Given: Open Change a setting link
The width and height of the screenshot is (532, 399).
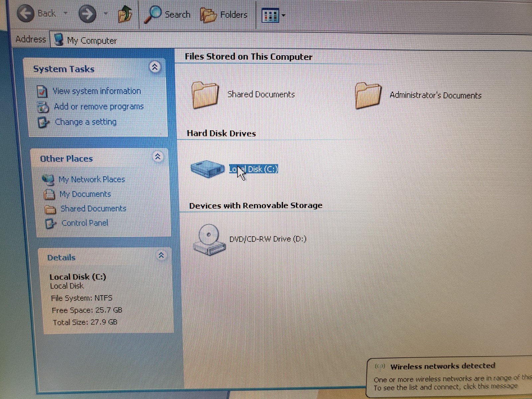Looking at the screenshot, I should pos(86,122).
